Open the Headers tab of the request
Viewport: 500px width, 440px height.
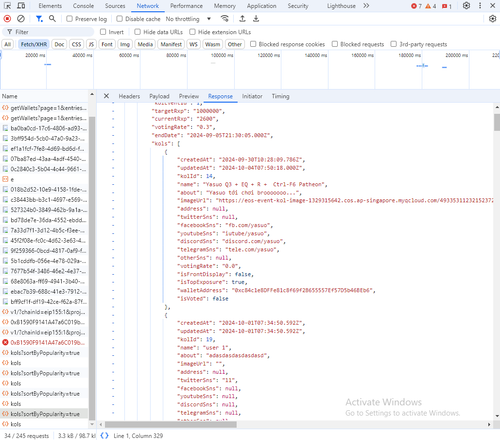pyautogui.click(x=129, y=96)
